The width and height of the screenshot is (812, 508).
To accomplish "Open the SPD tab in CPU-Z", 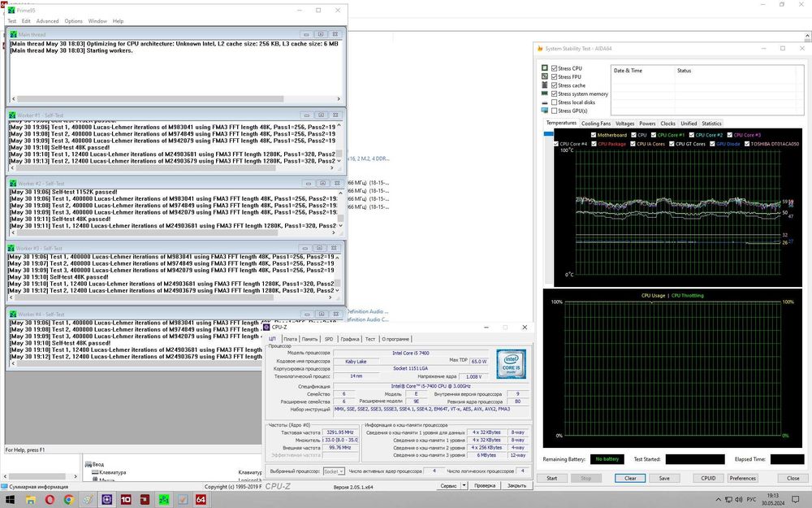I will pyautogui.click(x=329, y=339).
